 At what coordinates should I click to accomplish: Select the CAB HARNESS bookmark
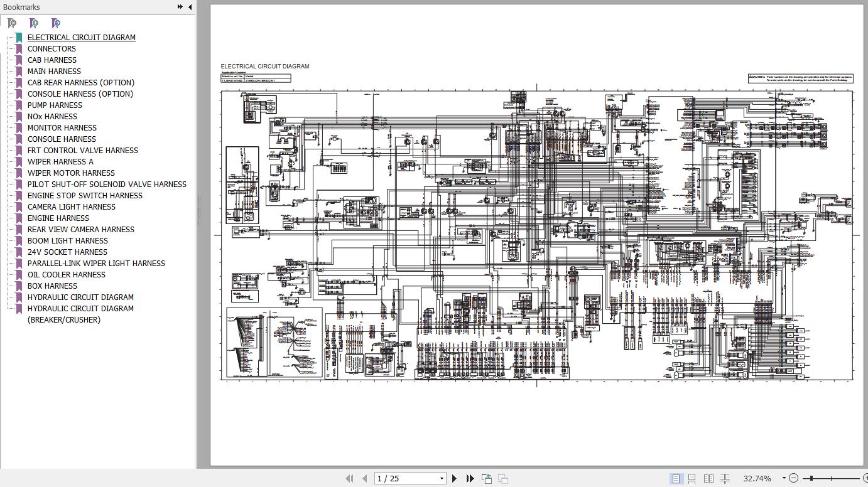[52, 60]
